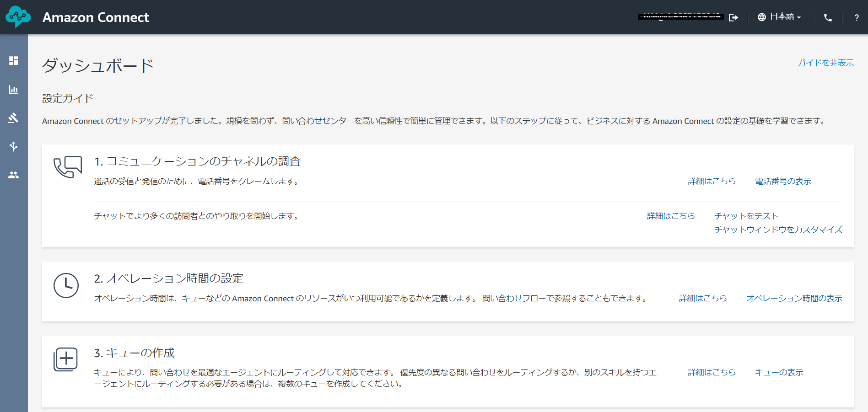Open オペレーション時間の表示 link
Screen dimensions: 868x412
click(x=794, y=298)
